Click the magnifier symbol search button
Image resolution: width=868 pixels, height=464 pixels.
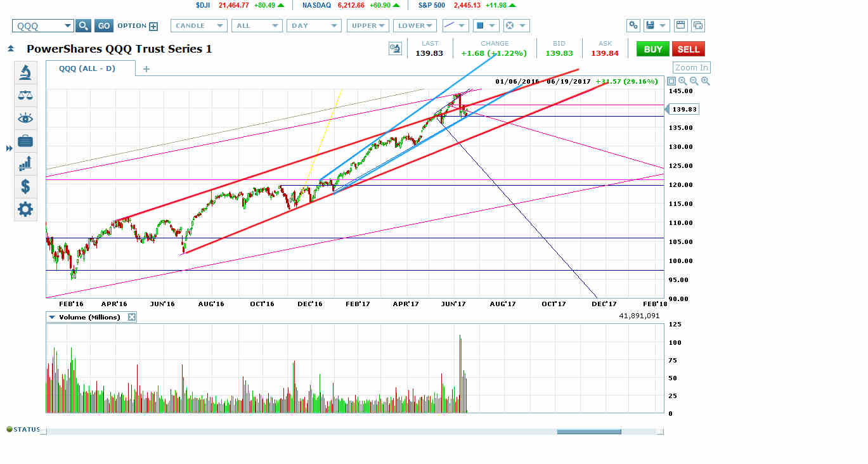(83, 25)
